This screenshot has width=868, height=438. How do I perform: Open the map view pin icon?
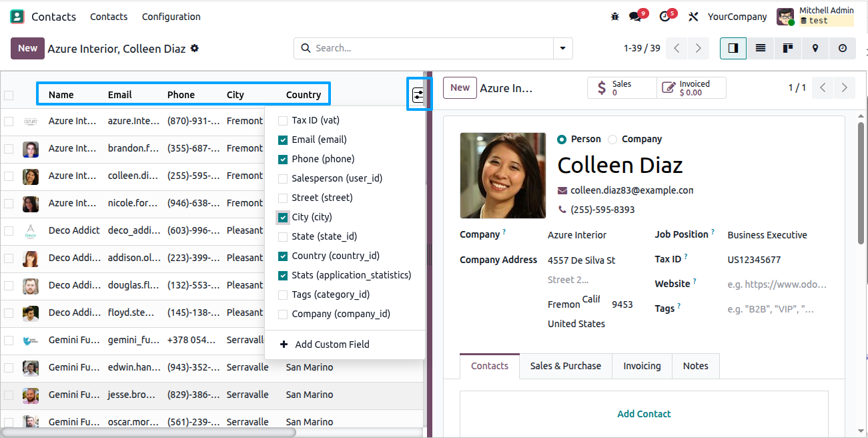[815, 48]
